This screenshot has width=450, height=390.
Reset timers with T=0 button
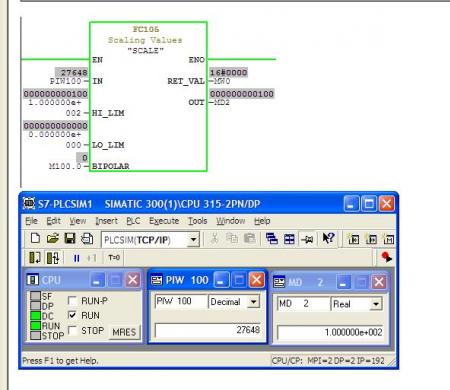(114, 258)
